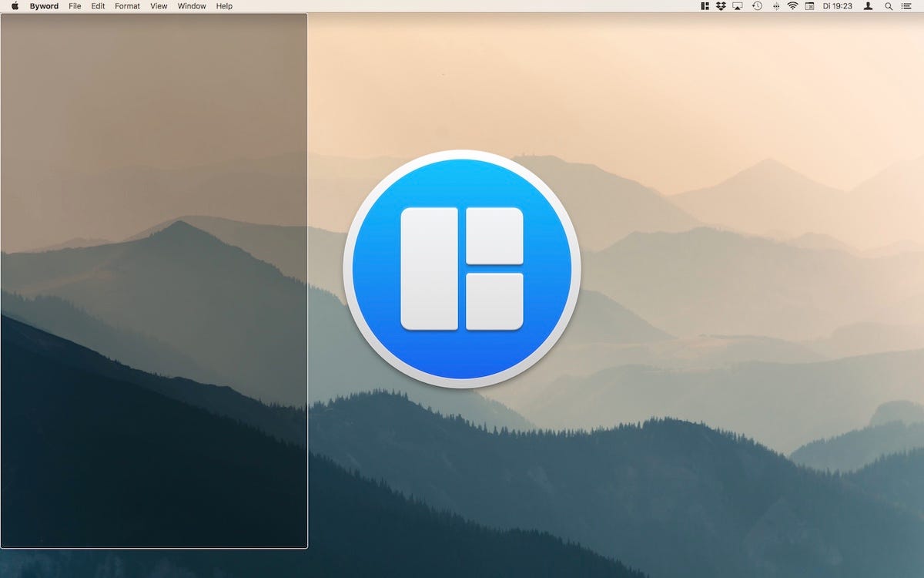Open the Time Machine menu
Image resolution: width=924 pixels, height=578 pixels.
click(757, 6)
